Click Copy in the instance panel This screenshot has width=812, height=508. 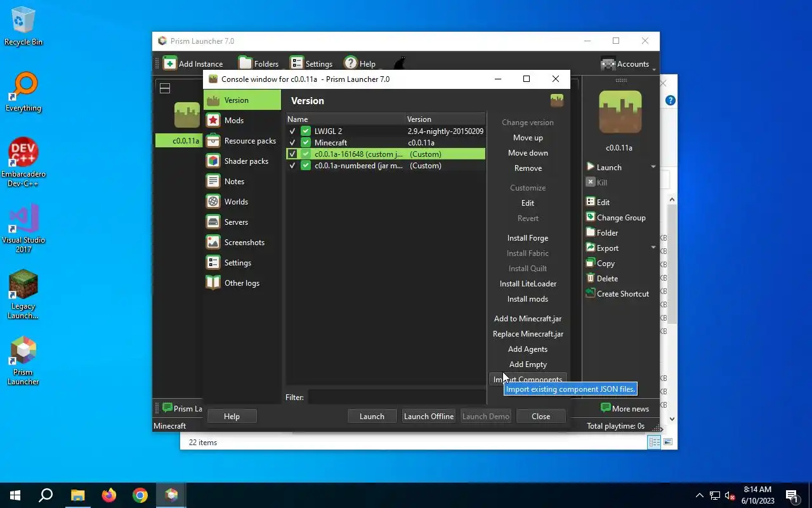tap(599, 263)
